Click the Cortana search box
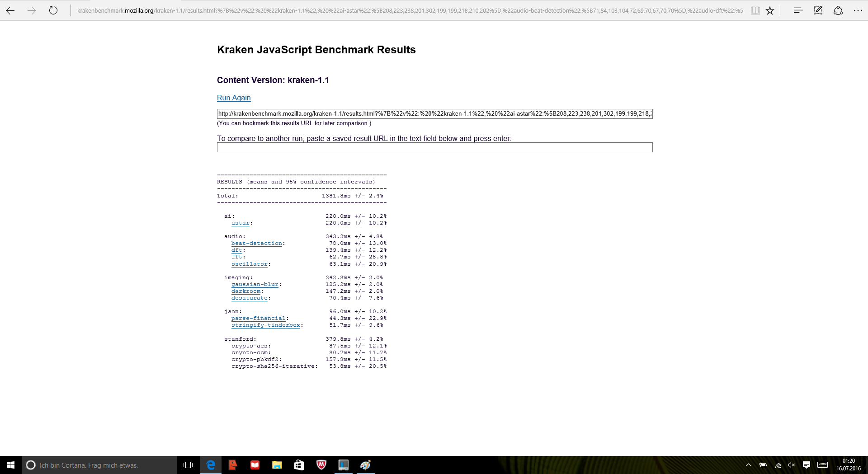This screenshot has height=474, width=868. pyautogui.click(x=99, y=465)
